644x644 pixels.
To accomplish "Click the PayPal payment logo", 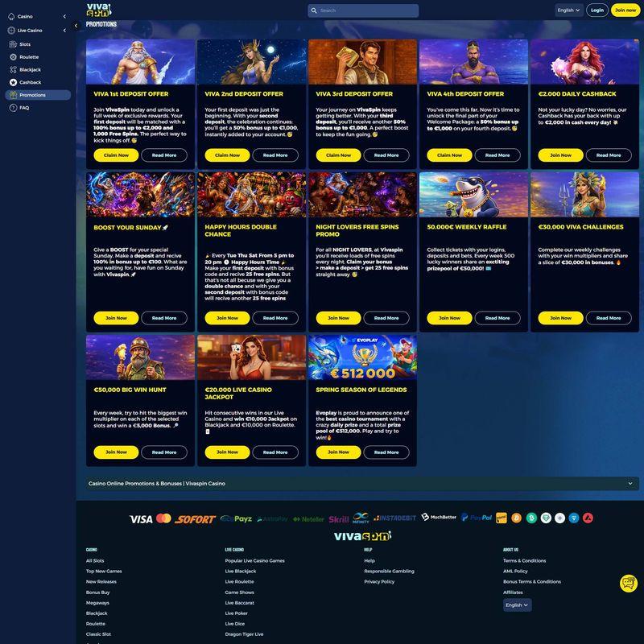I will pos(477,518).
